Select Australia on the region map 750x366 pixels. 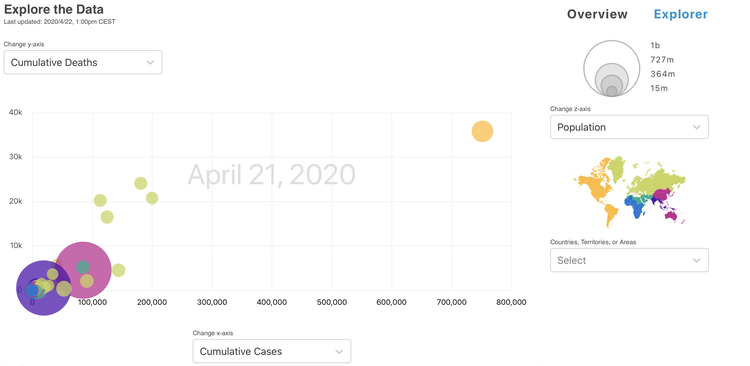pos(671,216)
